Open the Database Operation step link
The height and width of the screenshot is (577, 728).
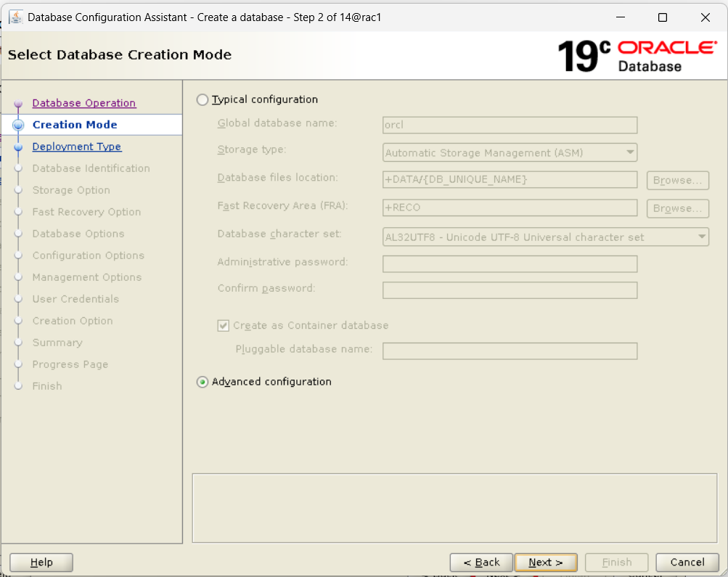[84, 103]
